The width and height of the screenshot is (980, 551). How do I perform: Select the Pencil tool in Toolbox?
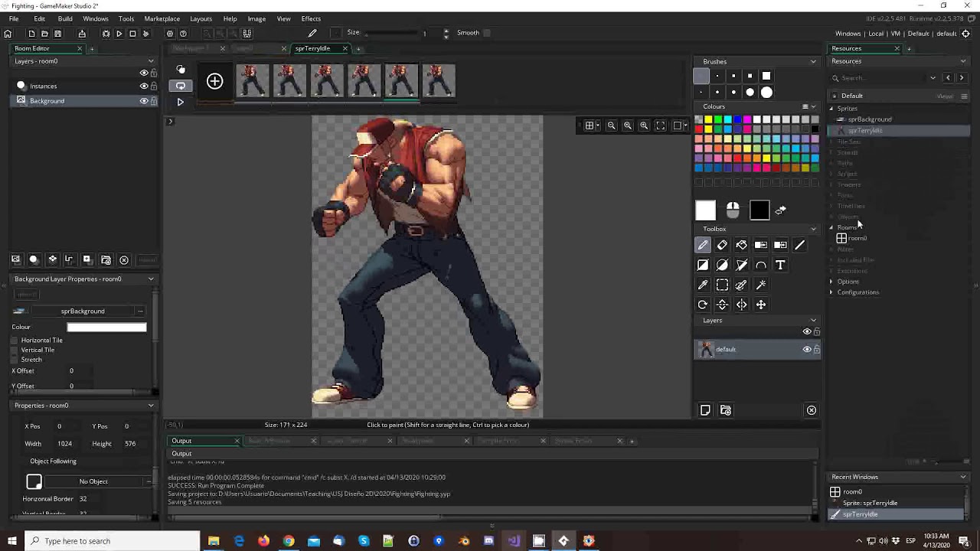point(703,245)
